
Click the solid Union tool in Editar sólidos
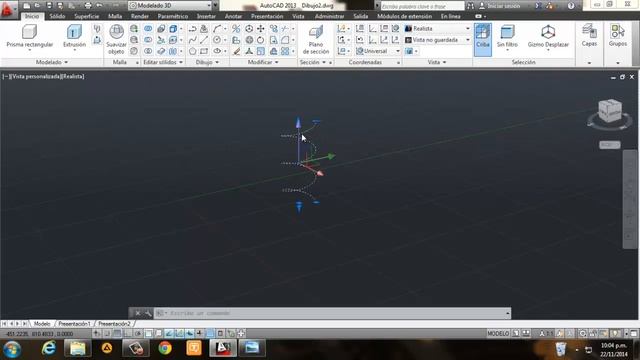click(148, 29)
